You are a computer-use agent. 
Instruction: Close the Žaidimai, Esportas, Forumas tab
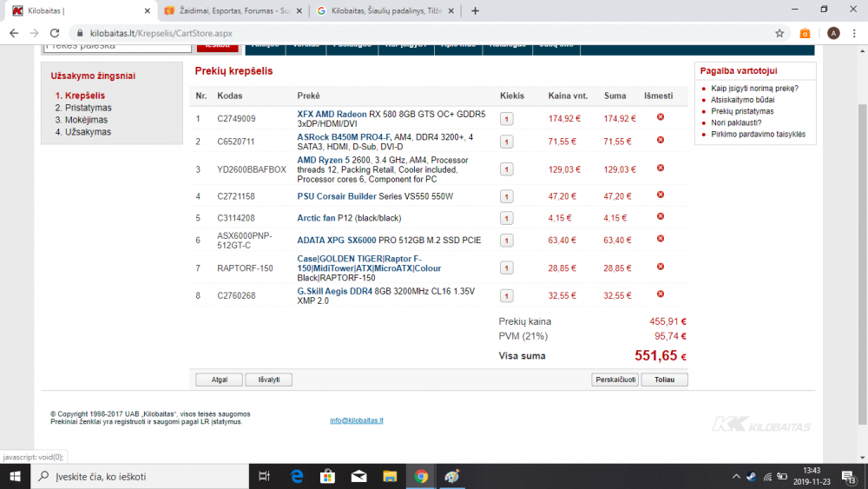(x=299, y=10)
